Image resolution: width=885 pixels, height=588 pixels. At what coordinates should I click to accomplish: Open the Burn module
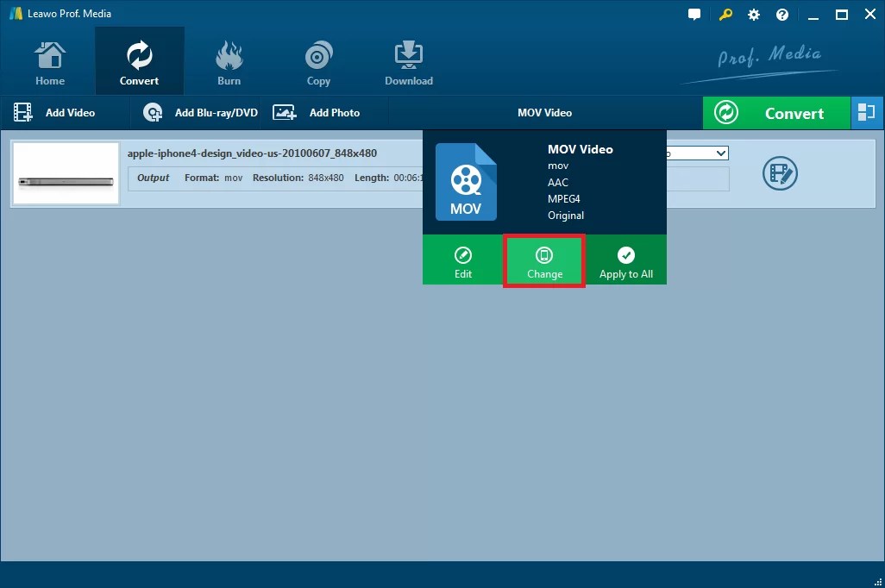tap(229, 60)
